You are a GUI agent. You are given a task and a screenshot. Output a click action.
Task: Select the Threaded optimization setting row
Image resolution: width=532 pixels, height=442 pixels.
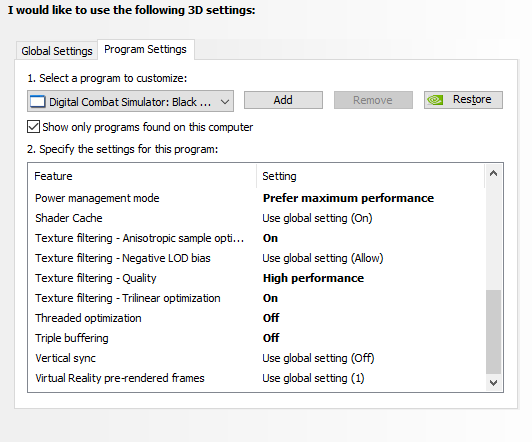(256, 318)
